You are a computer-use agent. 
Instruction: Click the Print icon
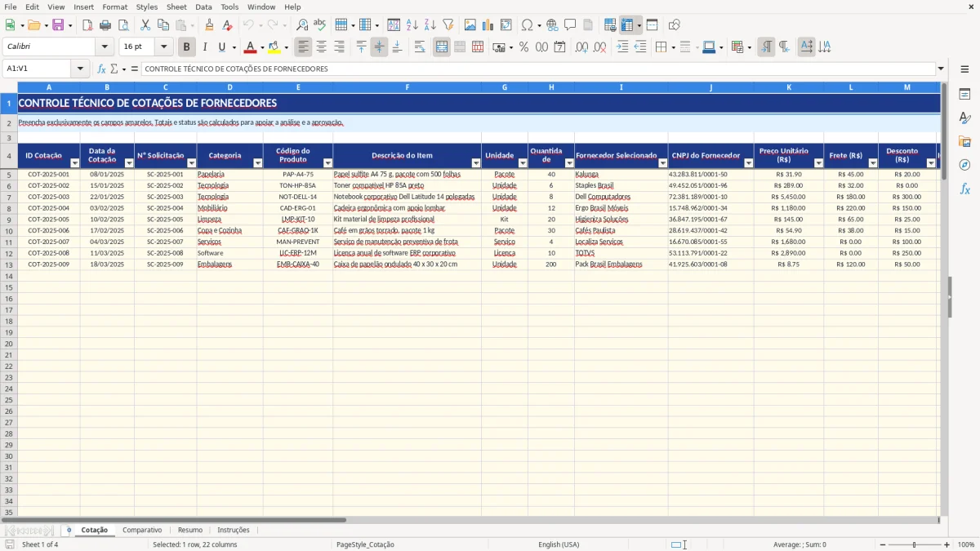coord(105,25)
